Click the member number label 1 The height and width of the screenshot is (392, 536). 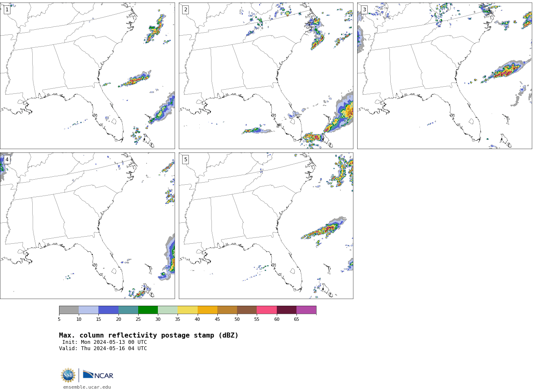click(x=7, y=10)
